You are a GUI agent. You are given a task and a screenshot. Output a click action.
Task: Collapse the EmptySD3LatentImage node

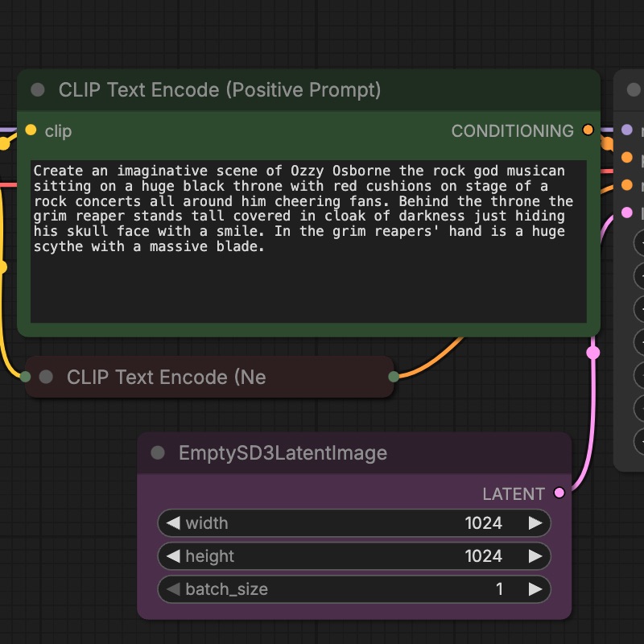click(156, 453)
